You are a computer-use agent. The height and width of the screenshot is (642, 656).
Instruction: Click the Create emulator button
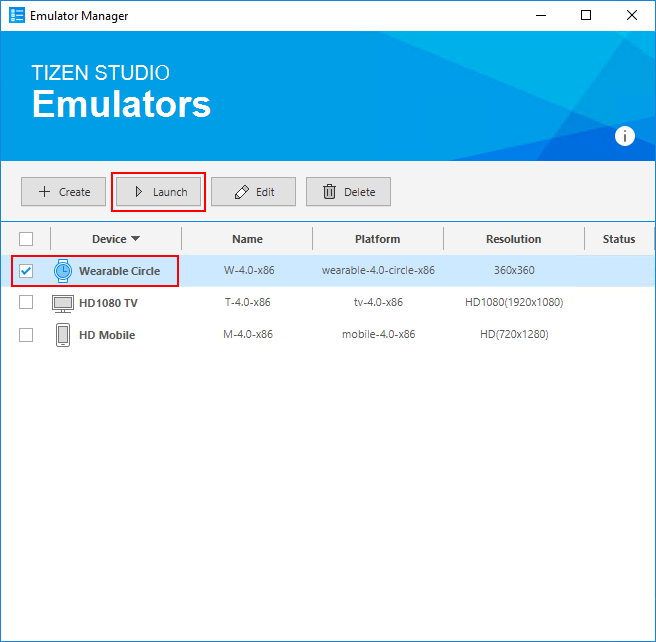click(64, 192)
